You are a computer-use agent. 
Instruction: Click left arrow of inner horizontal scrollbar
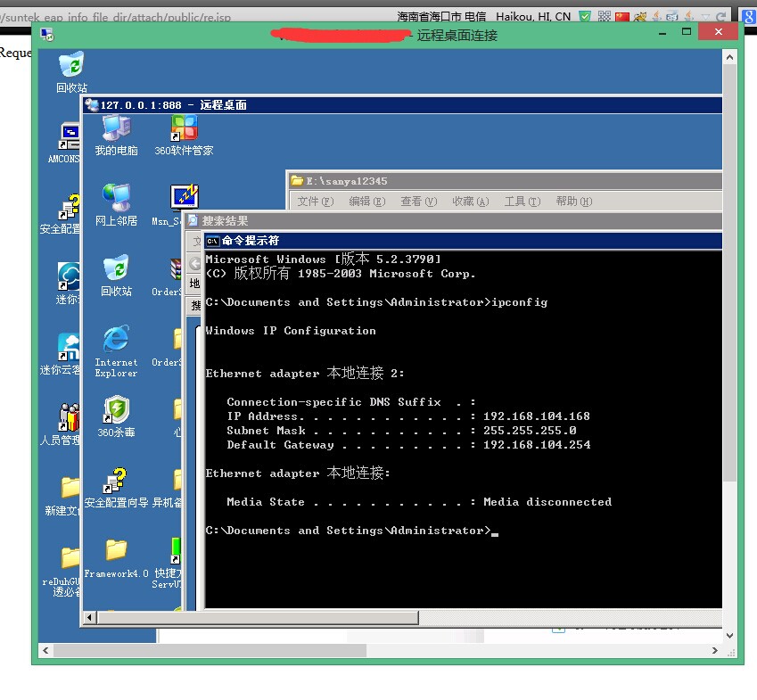point(90,617)
